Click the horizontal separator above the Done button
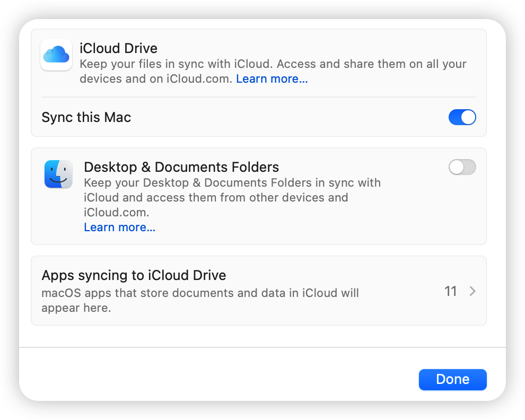 tap(262, 347)
